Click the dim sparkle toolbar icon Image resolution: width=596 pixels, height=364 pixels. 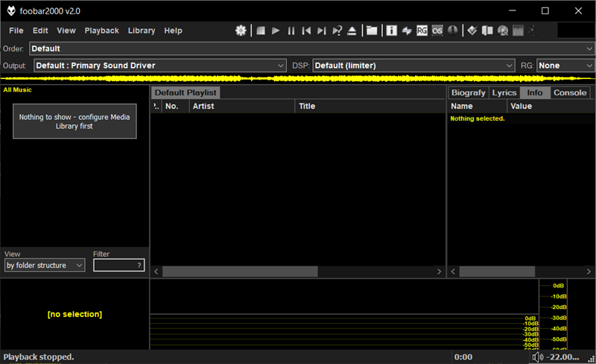[x=533, y=31]
